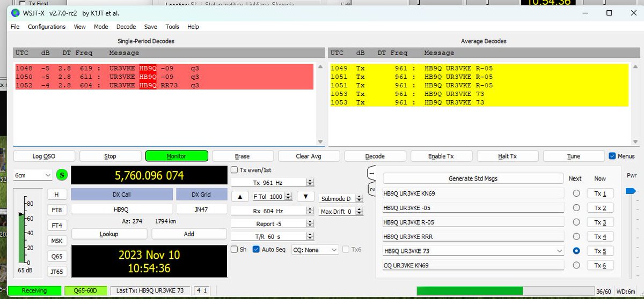Open message tab 1
Image resolution: width=644 pixels, height=299 pixels.
[372, 174]
